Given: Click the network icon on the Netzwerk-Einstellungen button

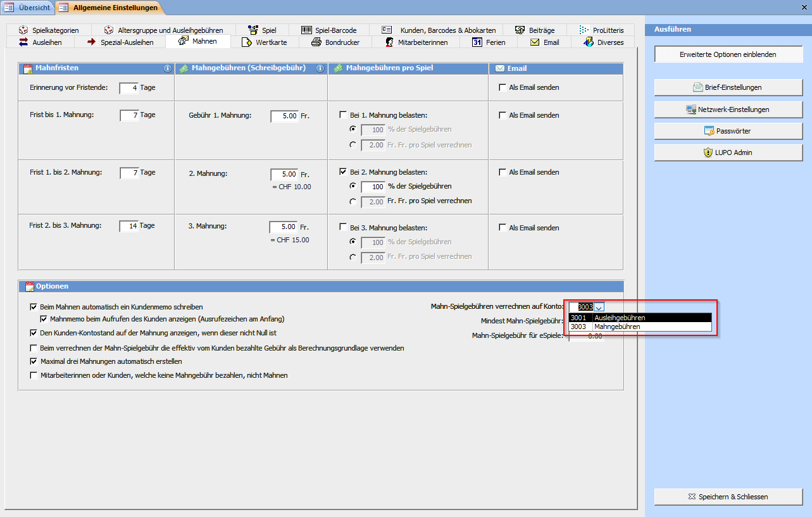Looking at the screenshot, I should click(691, 109).
